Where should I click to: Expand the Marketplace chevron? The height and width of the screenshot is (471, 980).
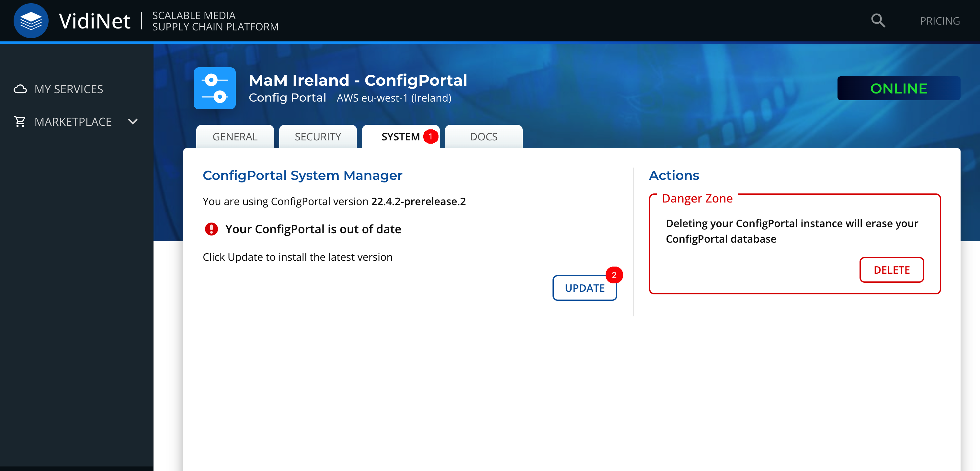[x=133, y=122]
